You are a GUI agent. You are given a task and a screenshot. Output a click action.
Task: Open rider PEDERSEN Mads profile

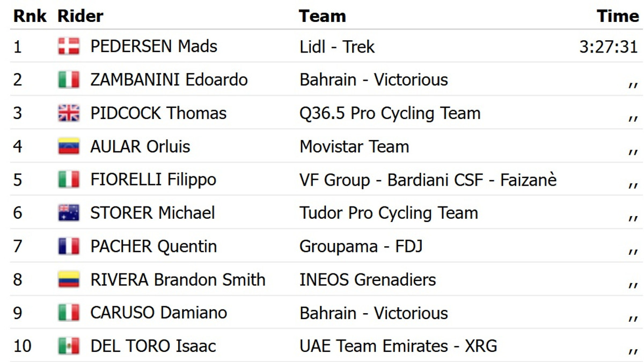tap(153, 47)
